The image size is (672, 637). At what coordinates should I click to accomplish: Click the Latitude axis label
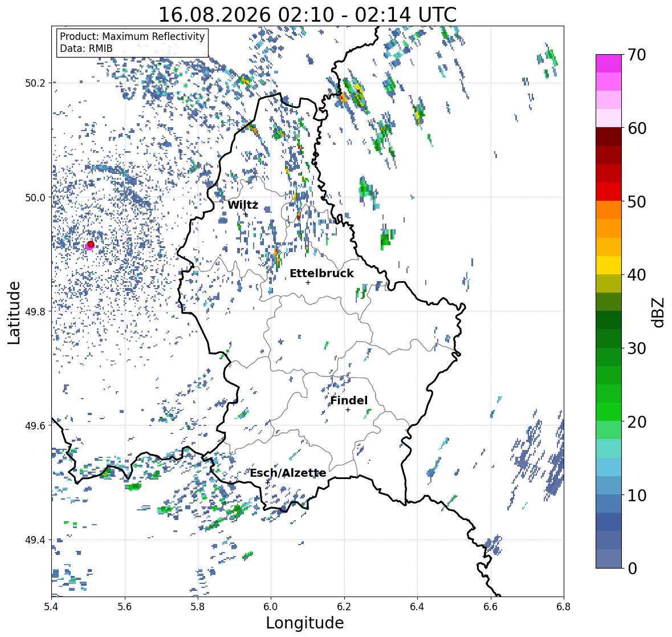[x=14, y=313]
